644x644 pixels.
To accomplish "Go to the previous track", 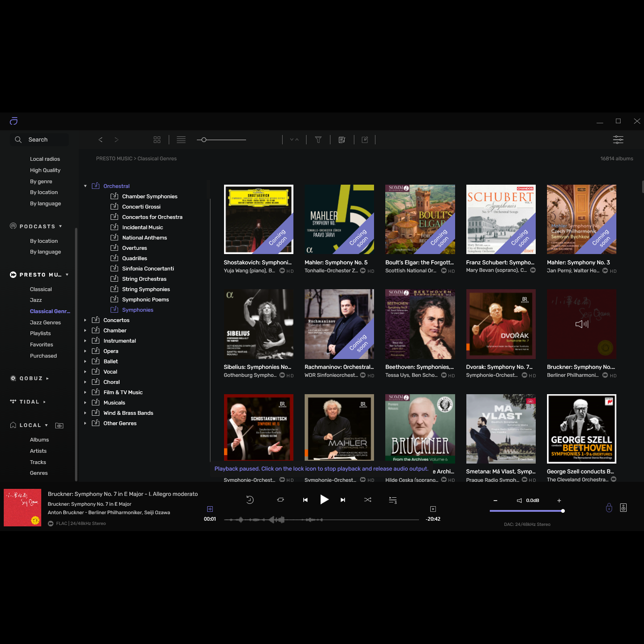I will click(305, 500).
